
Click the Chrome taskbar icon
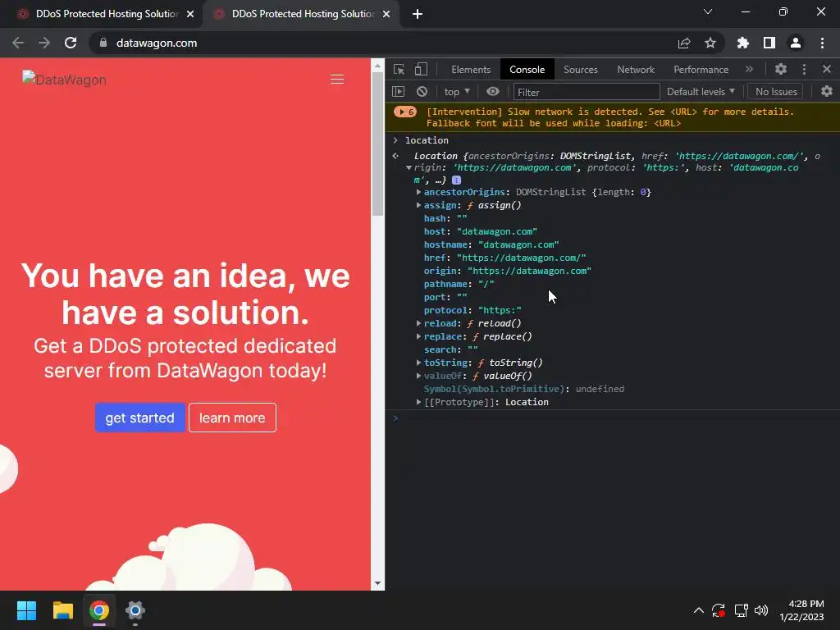pyautogui.click(x=99, y=610)
